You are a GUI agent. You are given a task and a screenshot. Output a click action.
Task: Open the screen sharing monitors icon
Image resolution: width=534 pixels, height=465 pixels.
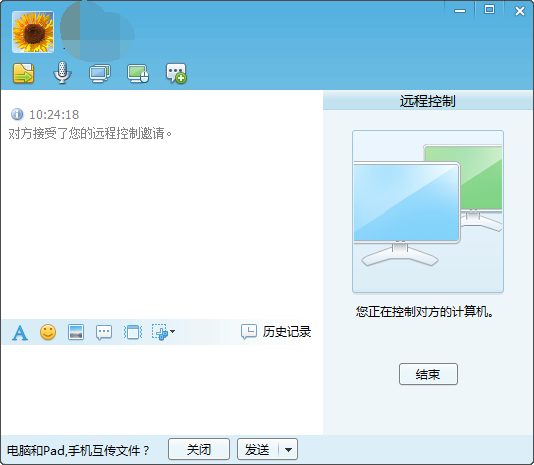100,73
